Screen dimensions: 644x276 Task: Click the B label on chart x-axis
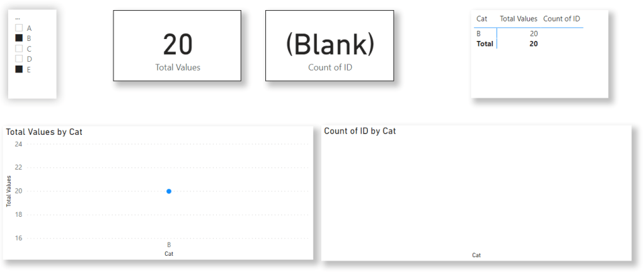coord(169,244)
